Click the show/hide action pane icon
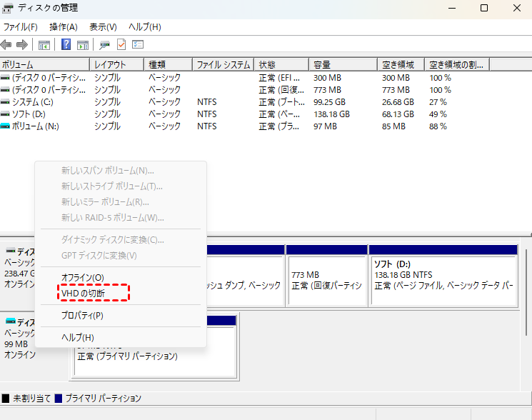532x420 pixels. tap(83, 45)
